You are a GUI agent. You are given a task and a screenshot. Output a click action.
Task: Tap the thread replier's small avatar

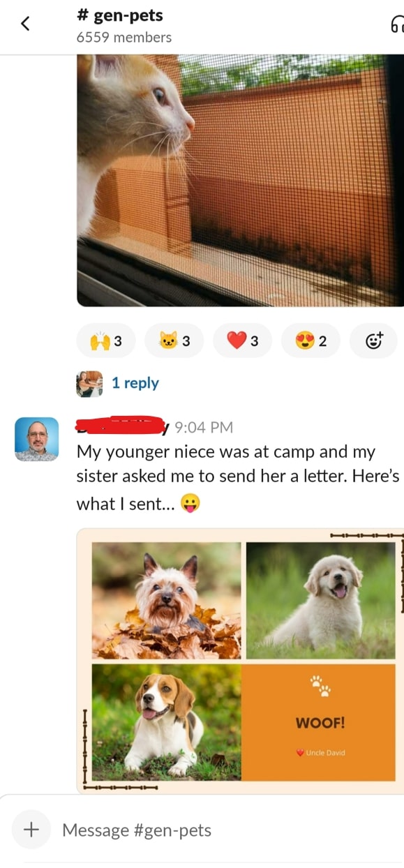[x=89, y=384]
